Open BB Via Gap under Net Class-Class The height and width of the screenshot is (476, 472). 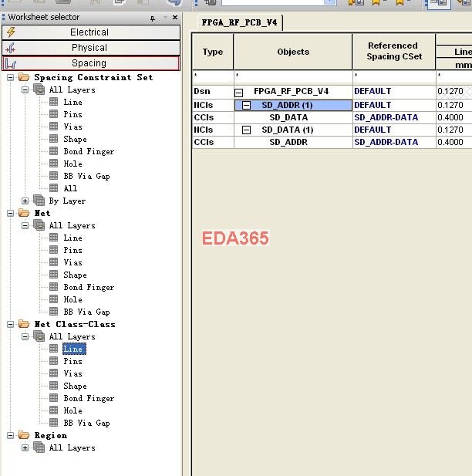[86, 424]
